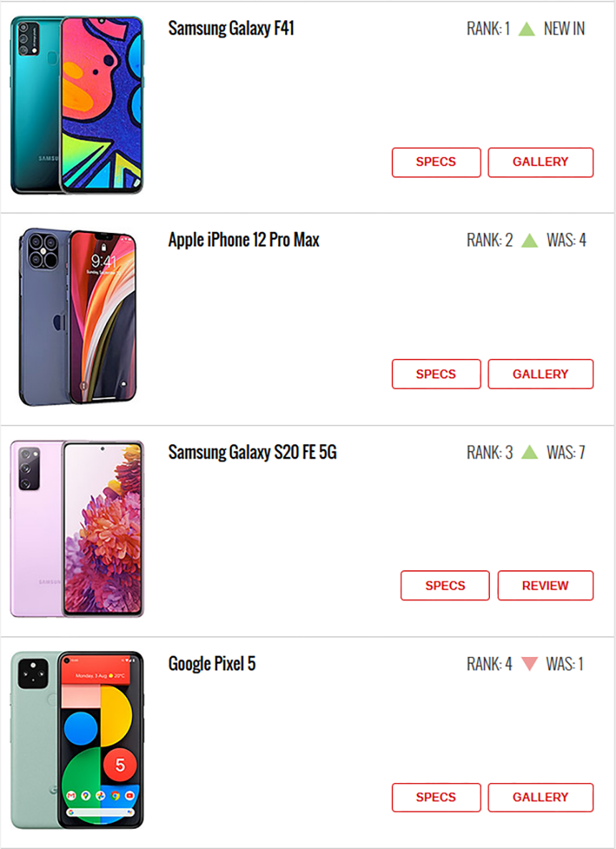This screenshot has height=849, width=616.
Task: Open the Apple iPhone 12 Pro Max title
Action: (244, 240)
